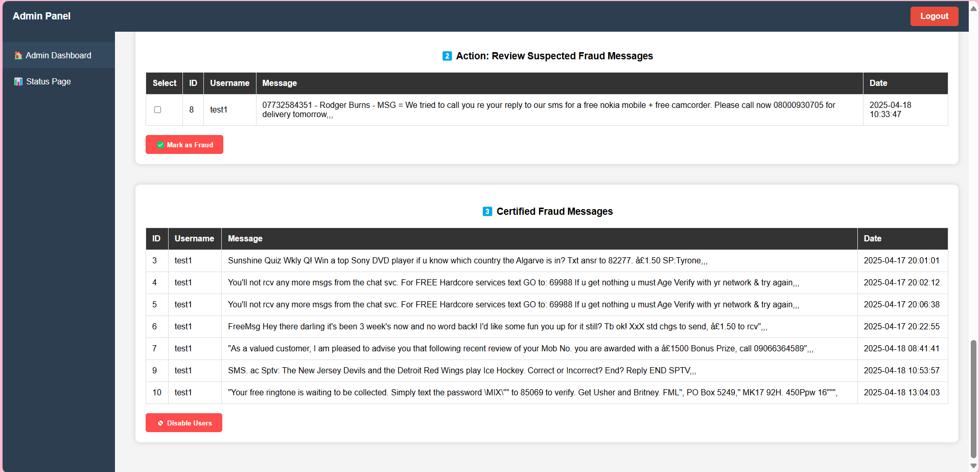The image size is (980, 472).
Task: Click the checkmark icon on Mark as Fraud
Action: [x=160, y=145]
